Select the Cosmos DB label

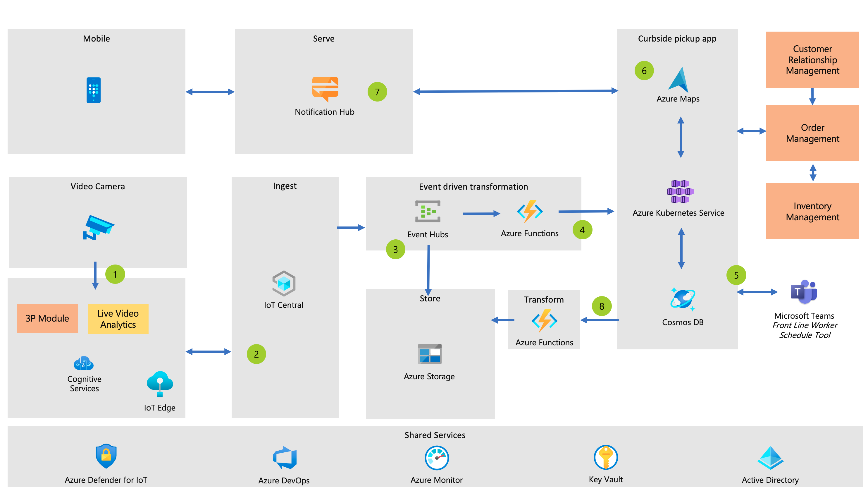(x=683, y=322)
